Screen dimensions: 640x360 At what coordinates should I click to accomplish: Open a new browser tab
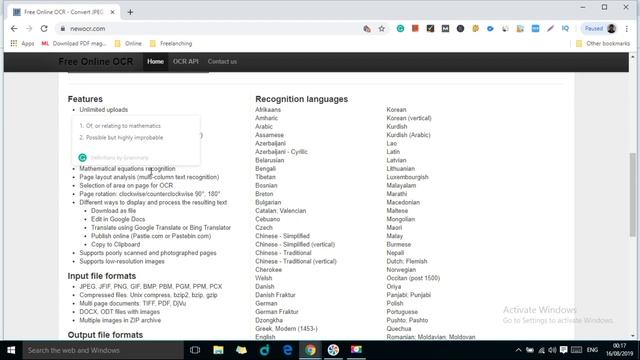click(130, 12)
